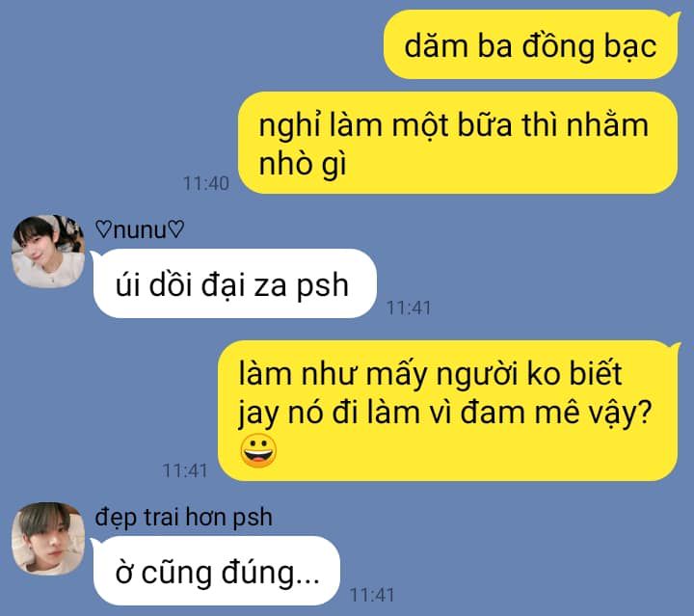
Task: Select the ♡nunu♡ sender name
Action: (x=140, y=230)
